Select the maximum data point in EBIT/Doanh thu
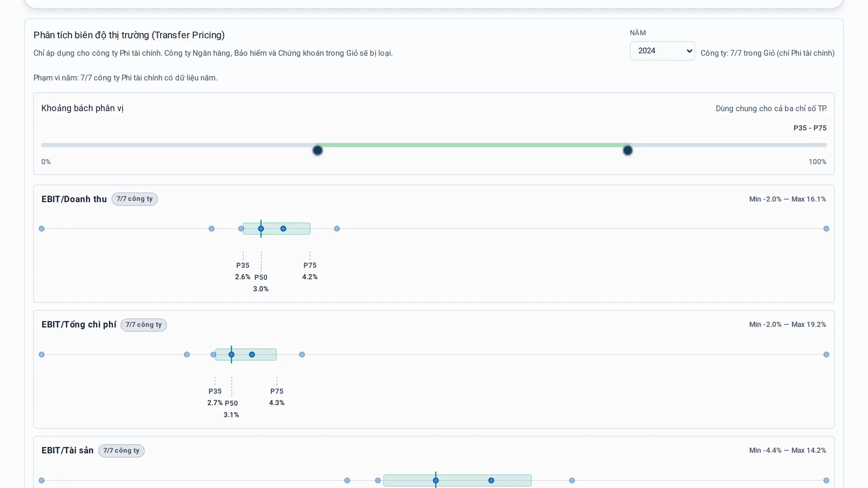868x488 pixels. [826, 229]
